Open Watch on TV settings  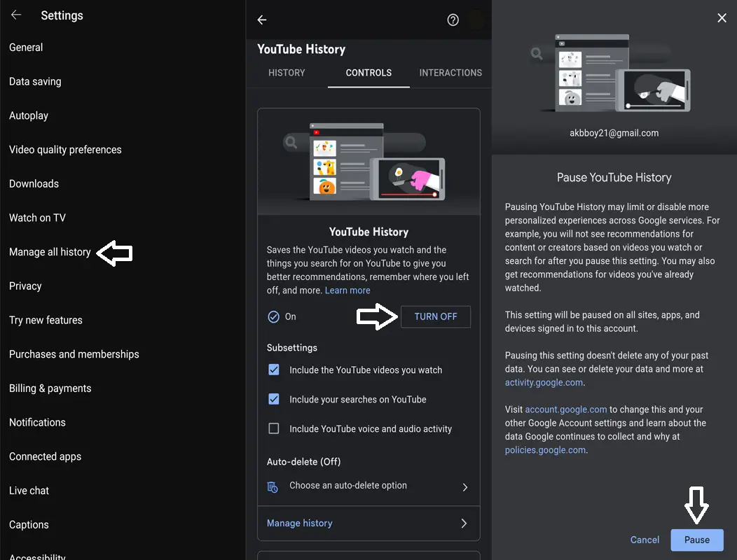pos(38,218)
